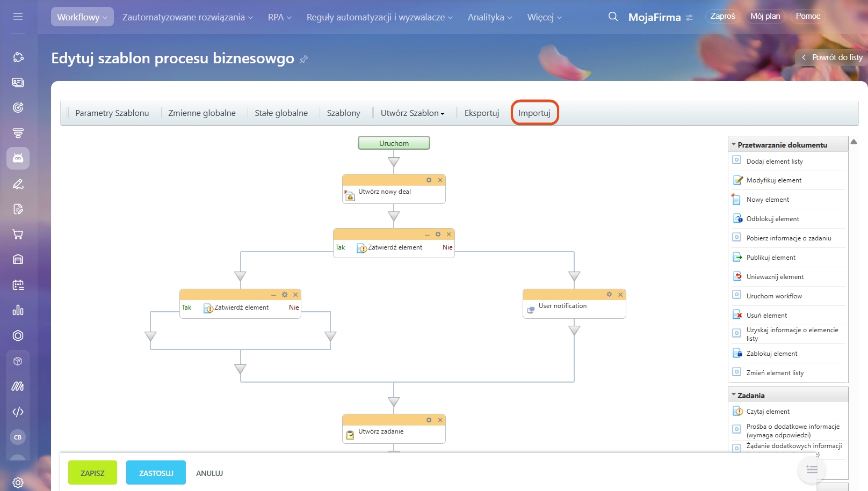Click the search magnifier icon in header

click(x=613, y=17)
